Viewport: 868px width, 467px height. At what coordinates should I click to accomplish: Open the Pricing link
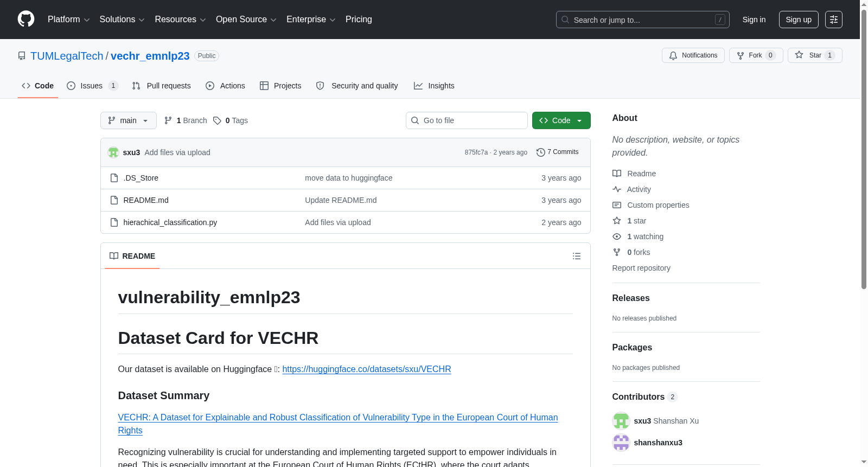click(359, 20)
